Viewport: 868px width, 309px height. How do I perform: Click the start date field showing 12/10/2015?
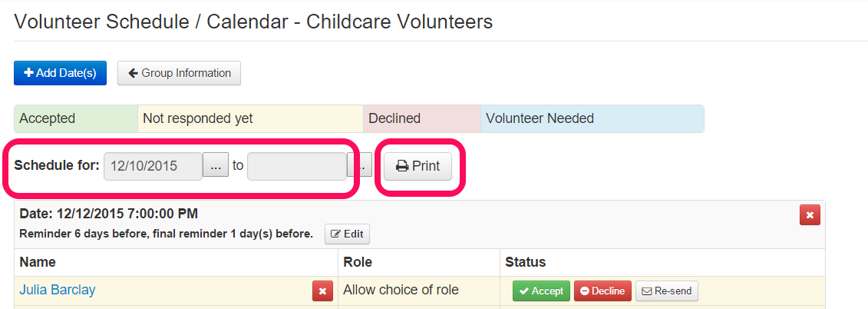(153, 166)
